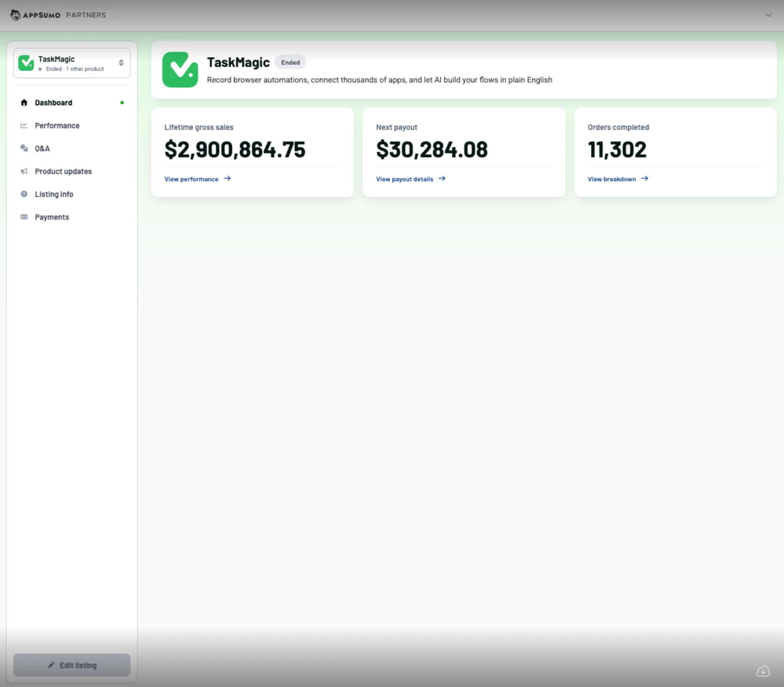Screen dimensions: 784x687
Task: Open the Q&A section
Action: [72, 148]
